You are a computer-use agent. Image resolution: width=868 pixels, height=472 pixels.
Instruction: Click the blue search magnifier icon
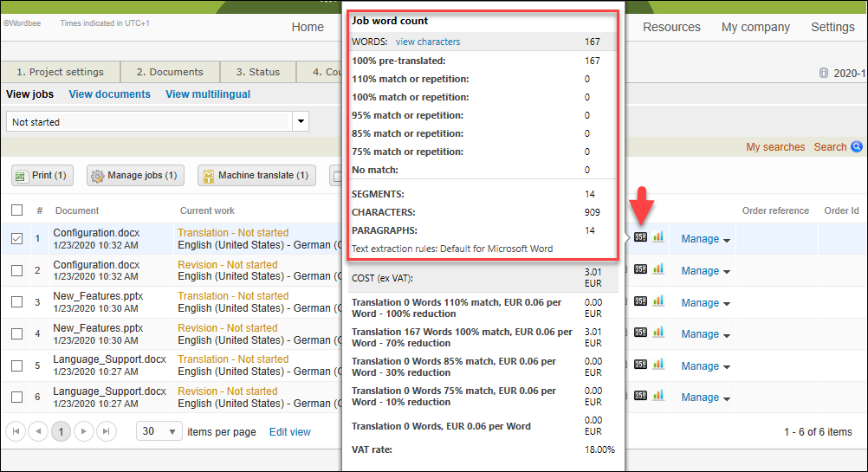tap(857, 147)
